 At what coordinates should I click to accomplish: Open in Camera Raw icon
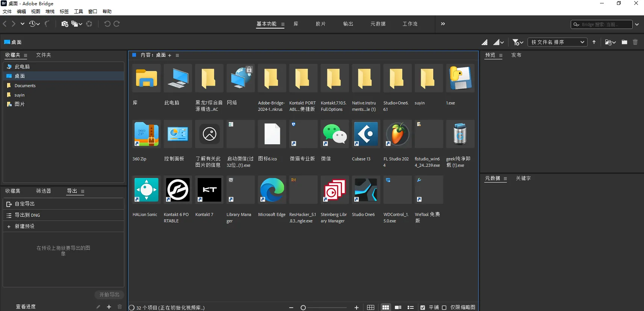click(89, 24)
